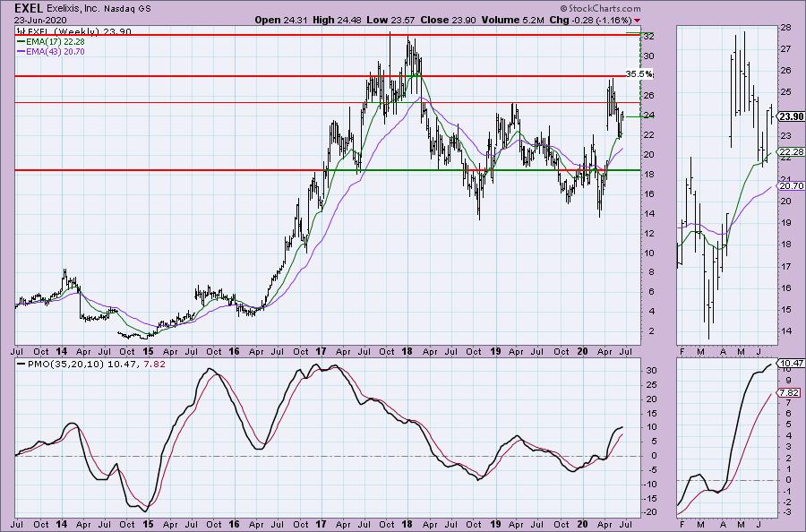Click the purple 20.70 EMA axis tag
The height and width of the screenshot is (532, 806).
pyautogui.click(x=791, y=185)
